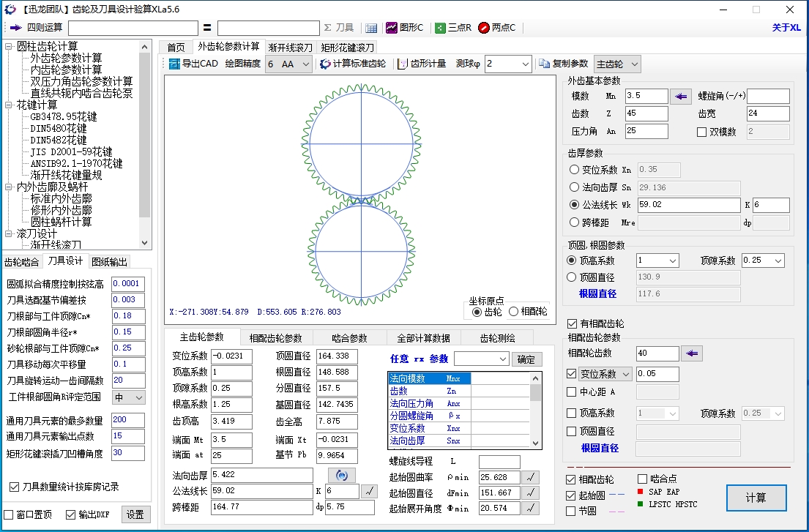Viewport: 809px width, 532px height.
Task: Open the 主齿轮 dropdown next to 复制参数
Action: [617, 64]
